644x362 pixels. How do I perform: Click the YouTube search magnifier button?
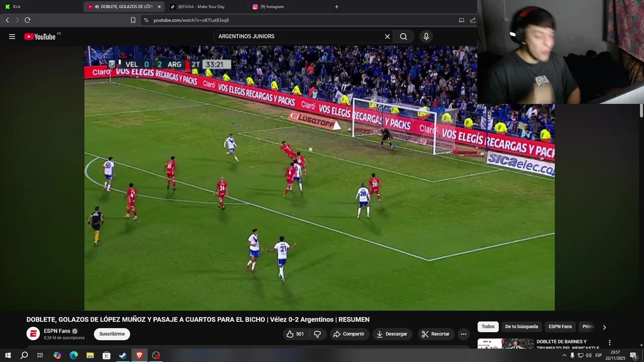click(x=404, y=37)
